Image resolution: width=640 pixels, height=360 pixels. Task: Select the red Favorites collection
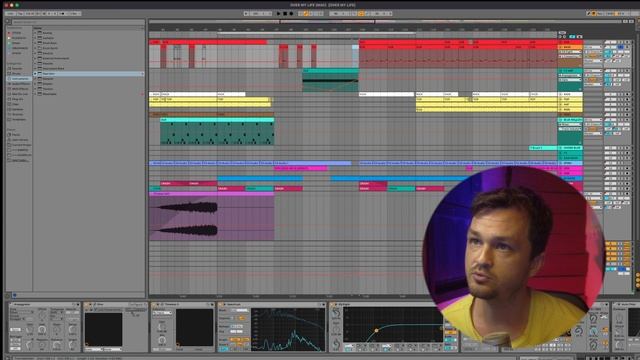16,33
